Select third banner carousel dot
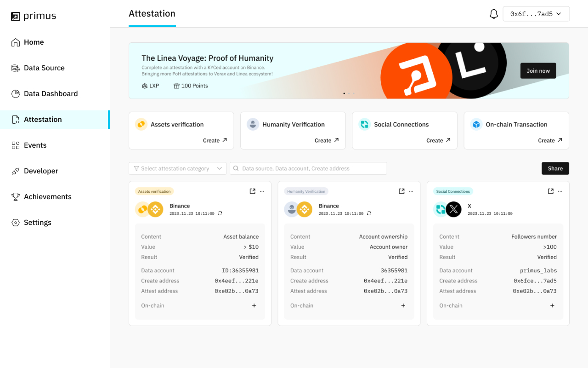The height and width of the screenshot is (368, 588). 353,93
